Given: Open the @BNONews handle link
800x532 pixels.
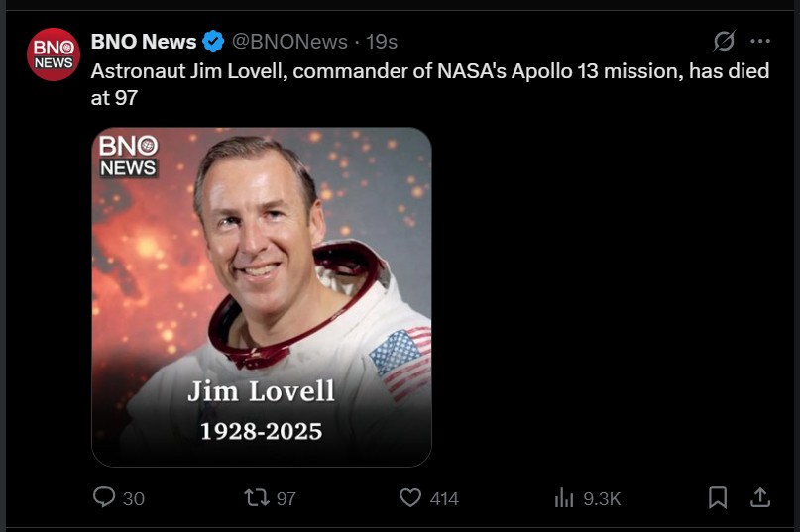Looking at the screenshot, I should click(x=289, y=42).
